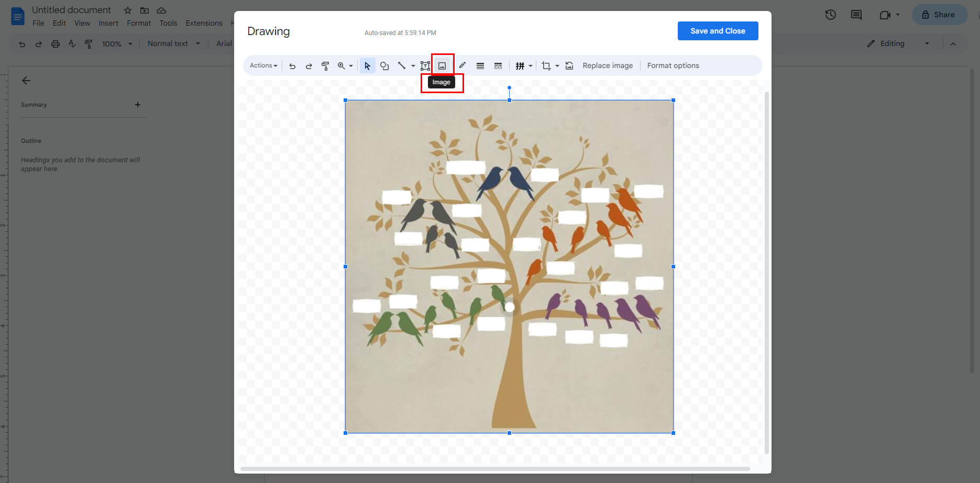Activate the Crop image tool
The height and width of the screenshot is (483, 980).
tap(546, 66)
